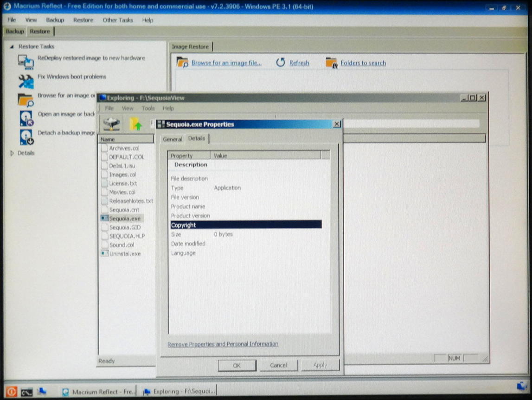This screenshot has height=400, width=532.
Task: Click the drive icon in Exploring window toolbar
Action: 111,123
